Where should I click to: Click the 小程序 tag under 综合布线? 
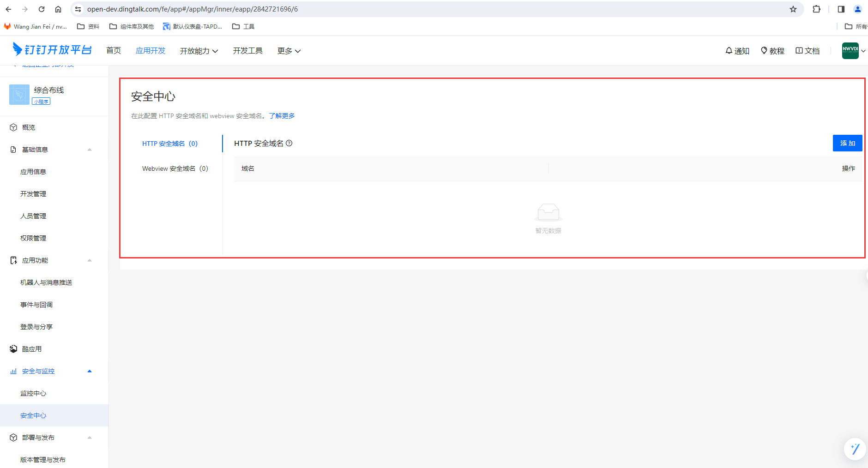click(x=41, y=102)
